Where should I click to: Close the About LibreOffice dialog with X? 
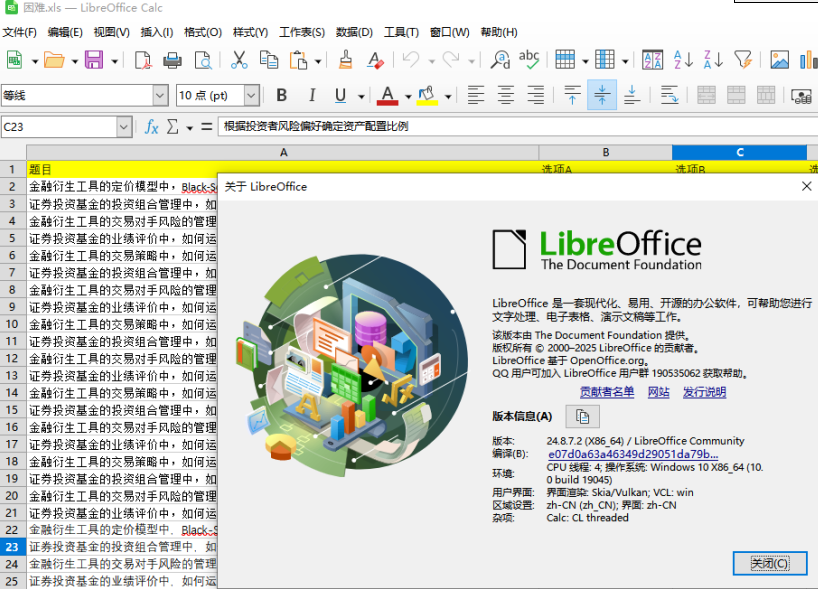(807, 186)
